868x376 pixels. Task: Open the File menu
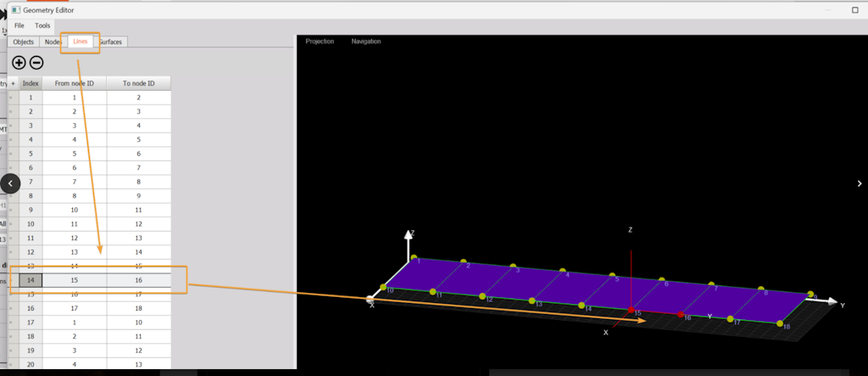19,25
